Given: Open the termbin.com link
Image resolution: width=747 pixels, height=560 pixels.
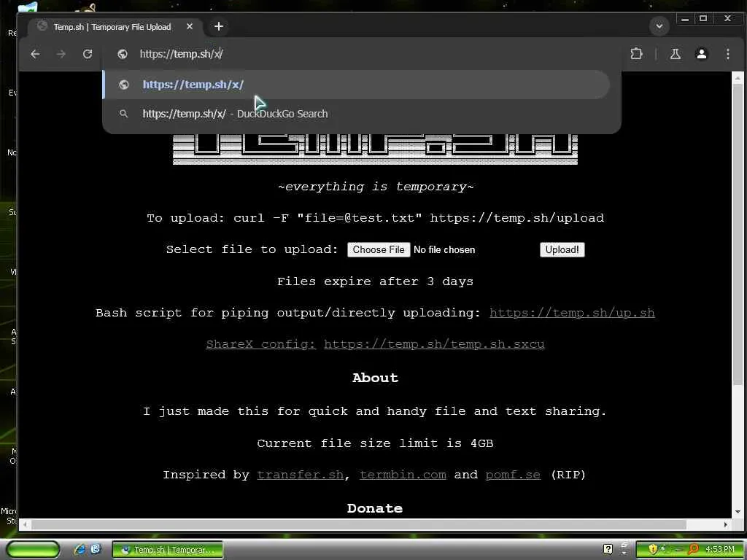Looking at the screenshot, I should (403, 475).
